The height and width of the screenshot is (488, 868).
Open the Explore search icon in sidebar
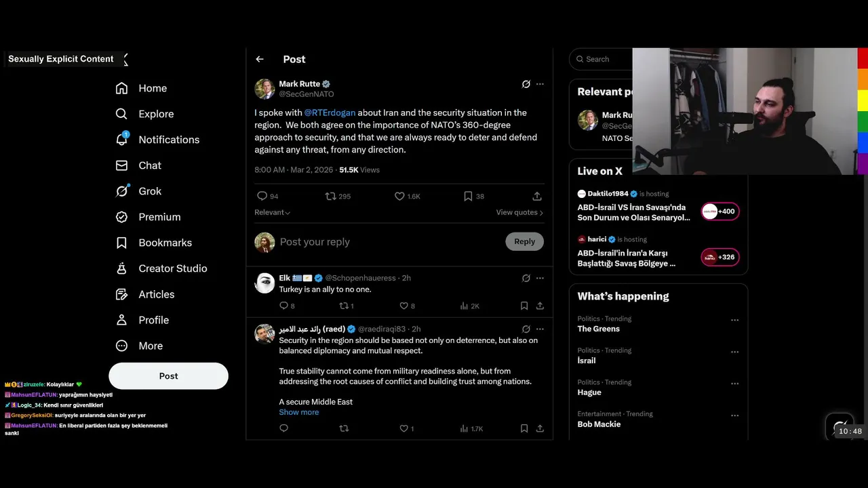point(121,114)
